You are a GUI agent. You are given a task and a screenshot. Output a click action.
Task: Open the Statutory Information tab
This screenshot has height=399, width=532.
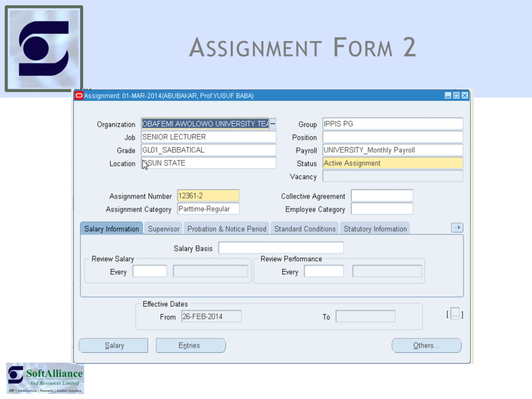click(x=375, y=228)
